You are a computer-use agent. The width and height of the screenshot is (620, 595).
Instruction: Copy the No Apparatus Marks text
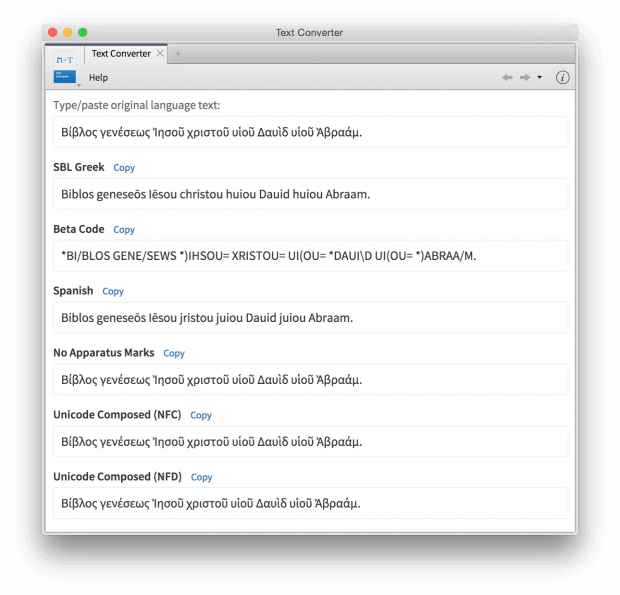tap(174, 353)
